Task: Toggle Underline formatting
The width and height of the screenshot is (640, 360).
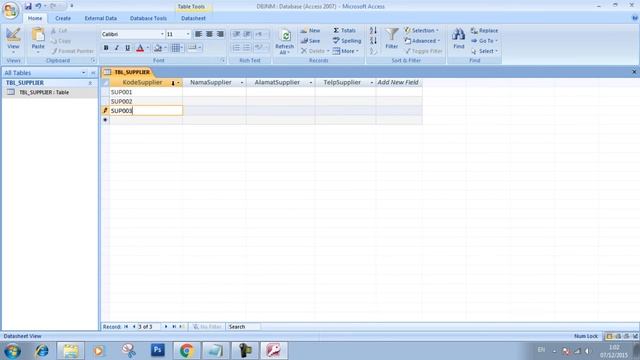Action: tap(128, 48)
